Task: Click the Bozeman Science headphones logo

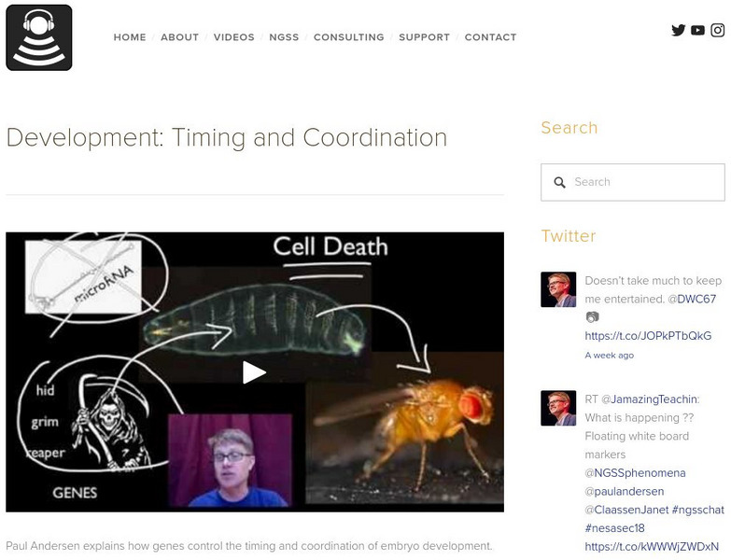Action: pos(39,37)
